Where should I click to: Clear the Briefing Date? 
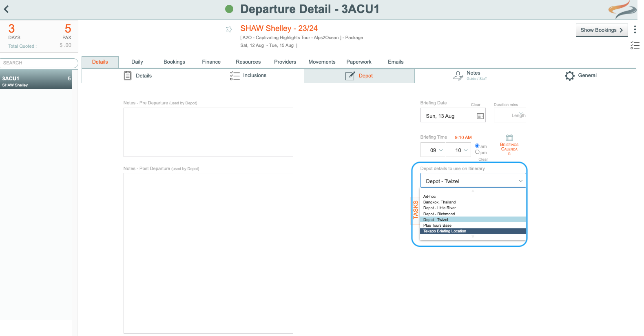click(x=476, y=105)
